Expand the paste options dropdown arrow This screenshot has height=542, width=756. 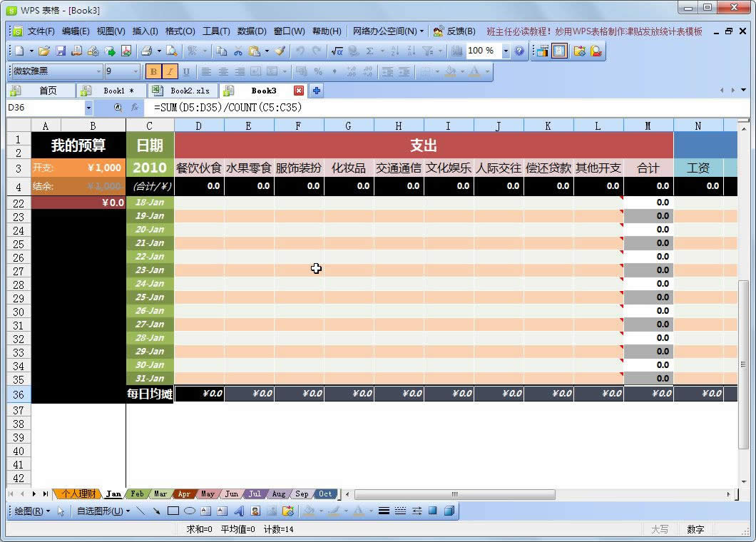(x=267, y=51)
